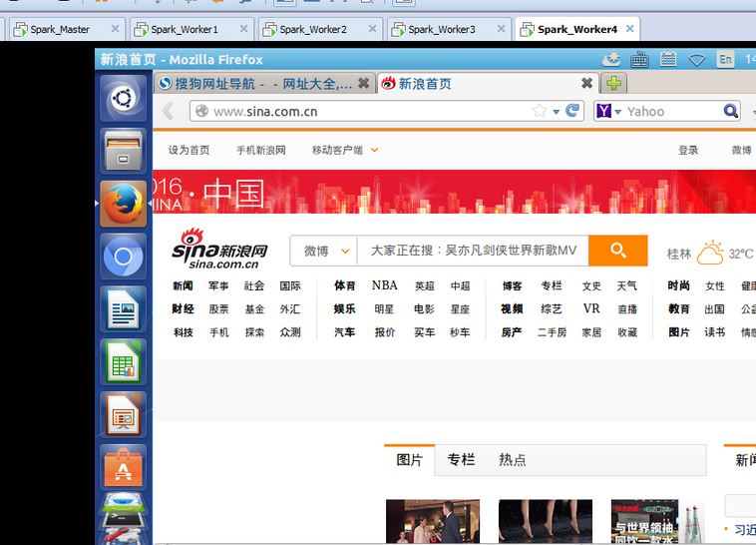Open a new tab with the green plus
Viewport: 756px width, 545px height.
[x=613, y=84]
